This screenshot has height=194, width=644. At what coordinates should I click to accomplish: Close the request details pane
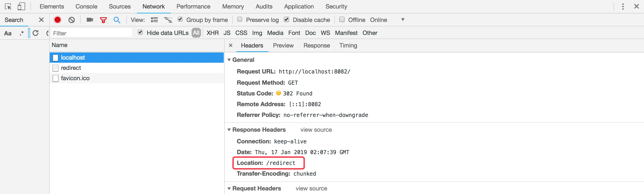pyautogui.click(x=230, y=45)
